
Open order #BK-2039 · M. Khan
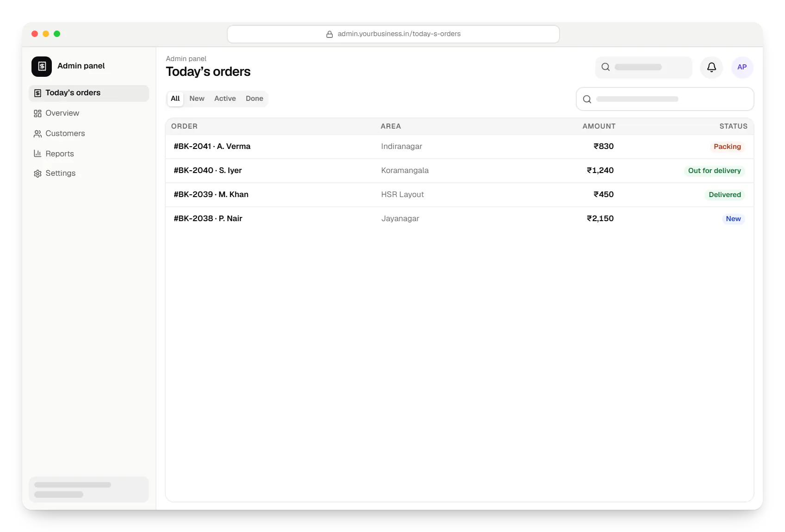point(460,195)
